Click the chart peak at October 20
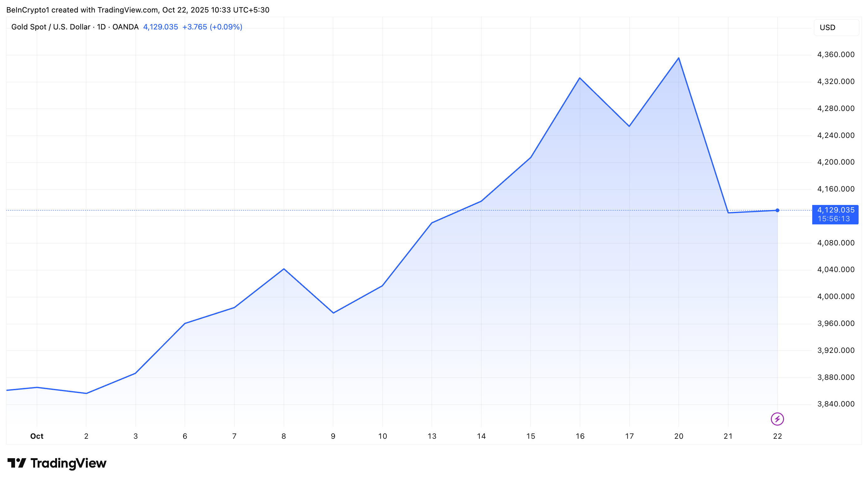Image resolution: width=868 pixels, height=482 pixels. (678, 58)
